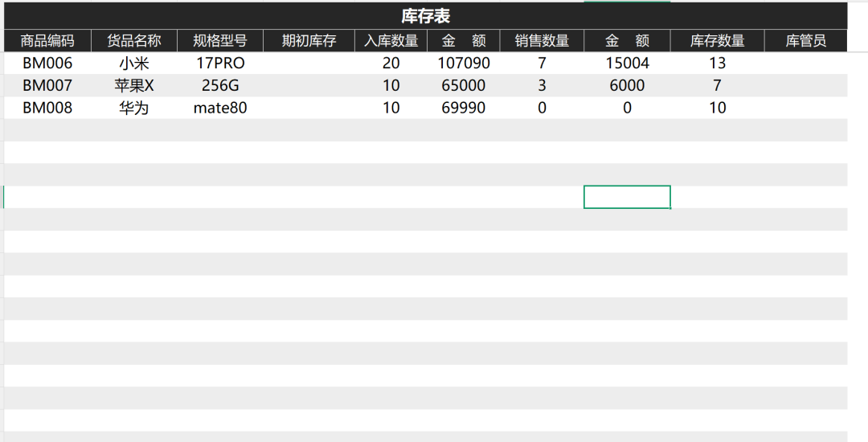Select the 期初库存 header cell
Image resolution: width=868 pixels, height=442 pixels.
point(309,41)
